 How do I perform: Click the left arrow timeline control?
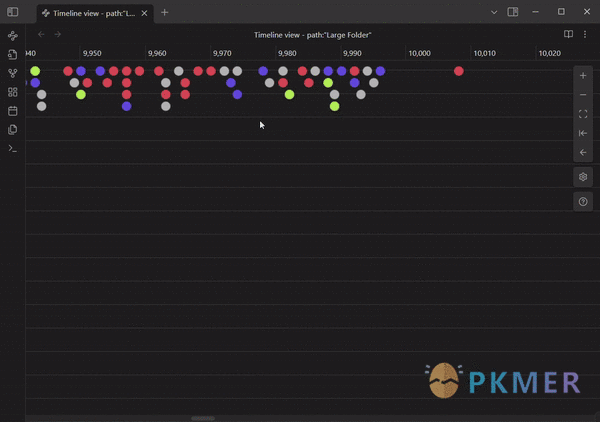(583, 152)
